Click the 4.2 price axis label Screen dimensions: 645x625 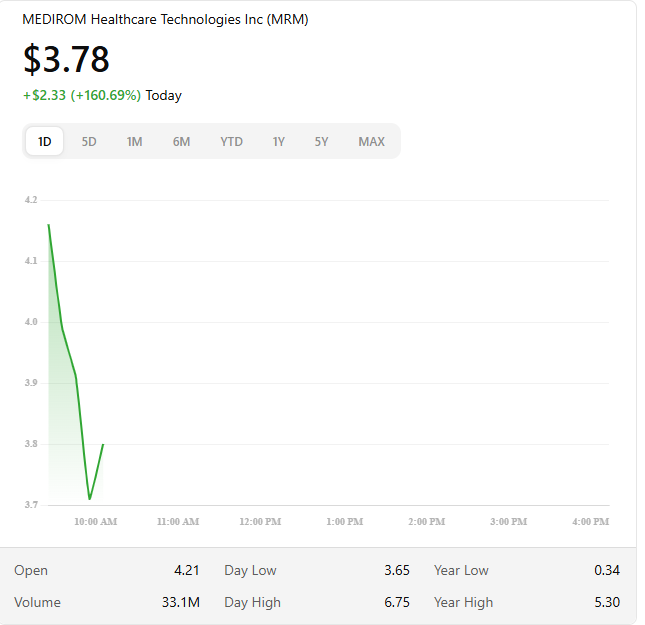[x=31, y=200]
